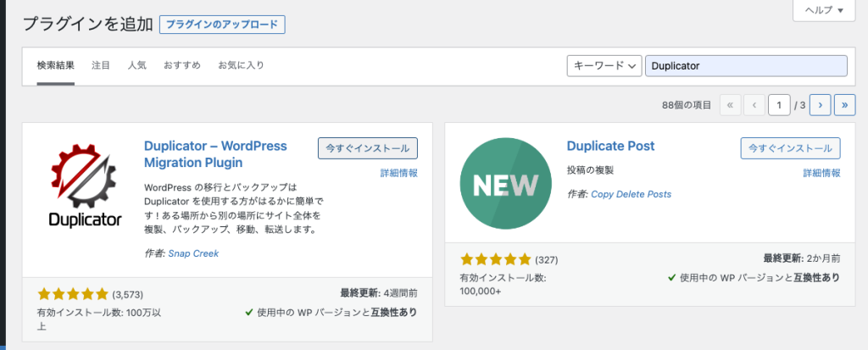Viewport: 868px width, 350px height.
Task: Focus the plugin search field containing Duplicator
Action: (746, 66)
